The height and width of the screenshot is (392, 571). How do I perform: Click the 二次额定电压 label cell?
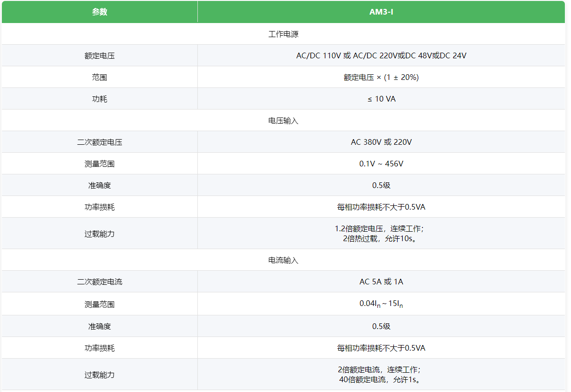pos(100,142)
